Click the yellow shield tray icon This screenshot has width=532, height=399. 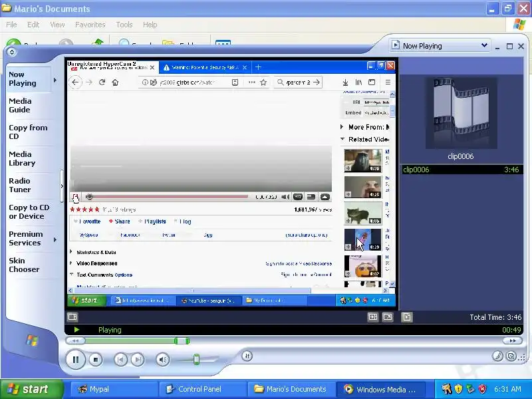(x=458, y=389)
